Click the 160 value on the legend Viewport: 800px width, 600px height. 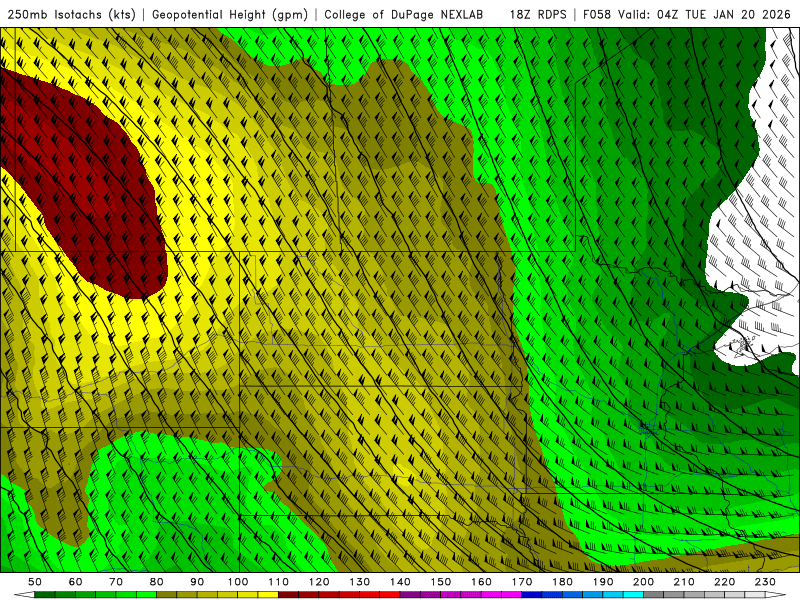click(x=481, y=582)
